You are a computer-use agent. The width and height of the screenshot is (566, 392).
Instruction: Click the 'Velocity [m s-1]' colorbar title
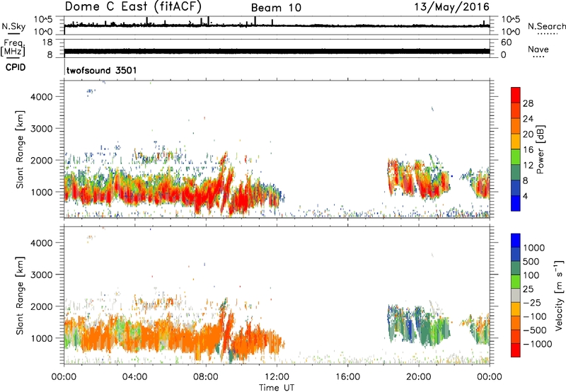560,295
